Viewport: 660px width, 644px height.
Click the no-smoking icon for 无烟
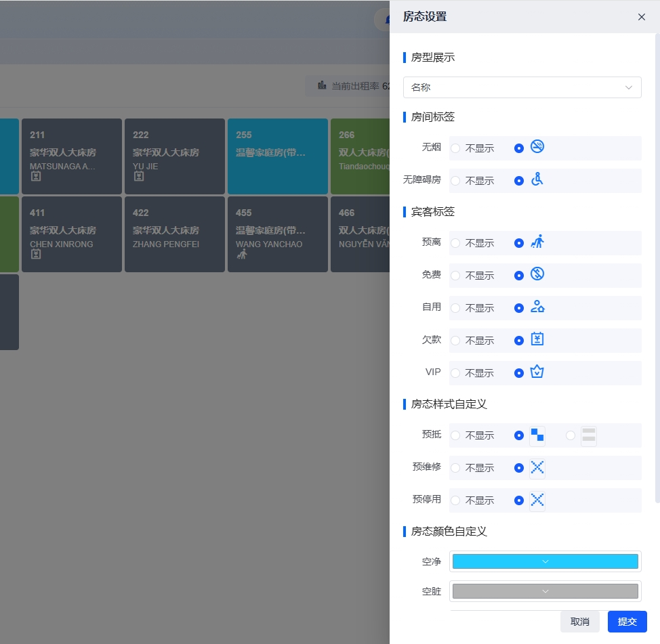coord(537,147)
